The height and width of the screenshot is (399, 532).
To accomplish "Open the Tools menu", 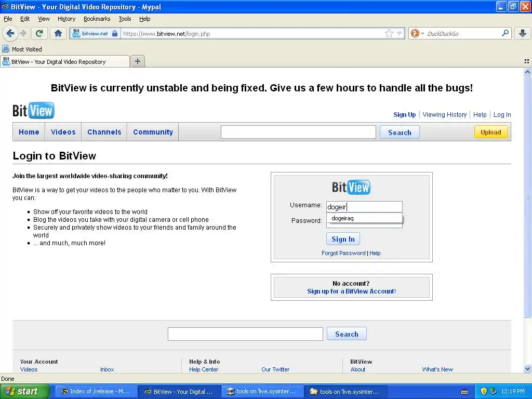I will pyautogui.click(x=125, y=19).
